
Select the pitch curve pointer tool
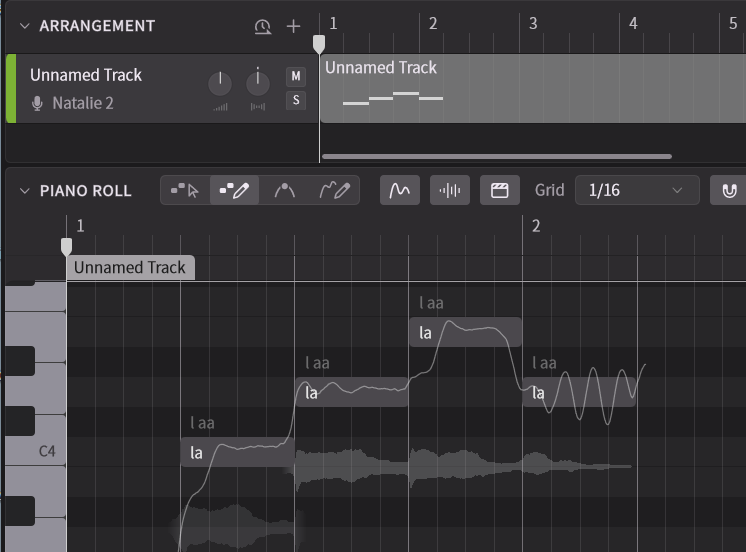pos(285,190)
